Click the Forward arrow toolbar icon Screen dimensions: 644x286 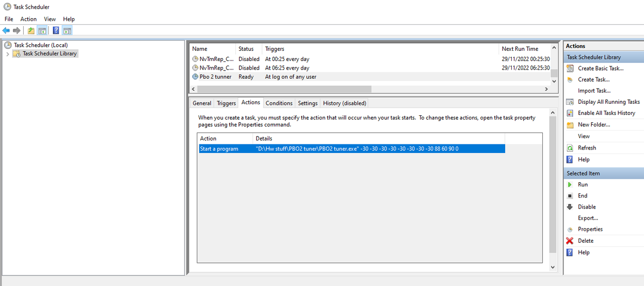[x=17, y=31]
